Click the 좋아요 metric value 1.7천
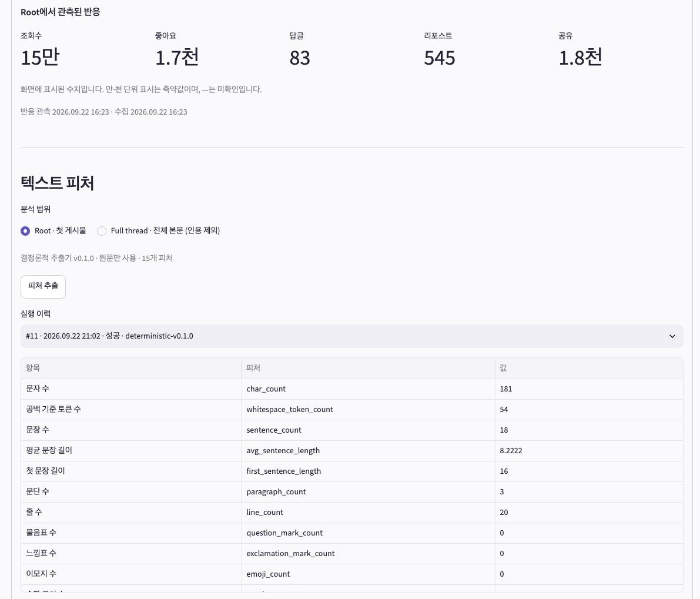Image resolution: width=700 pixels, height=599 pixels. pyautogui.click(x=177, y=58)
